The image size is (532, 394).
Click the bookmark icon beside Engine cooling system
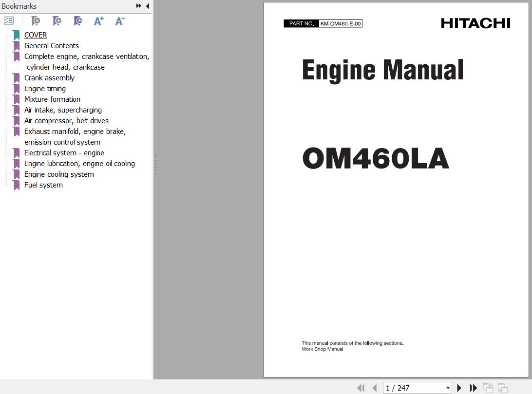16,174
